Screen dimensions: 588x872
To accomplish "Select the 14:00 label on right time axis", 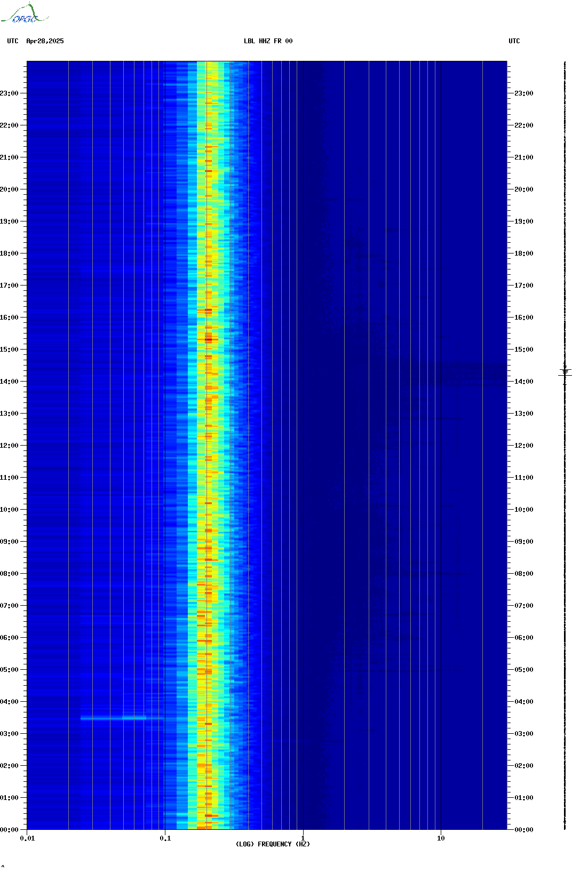I will (523, 382).
